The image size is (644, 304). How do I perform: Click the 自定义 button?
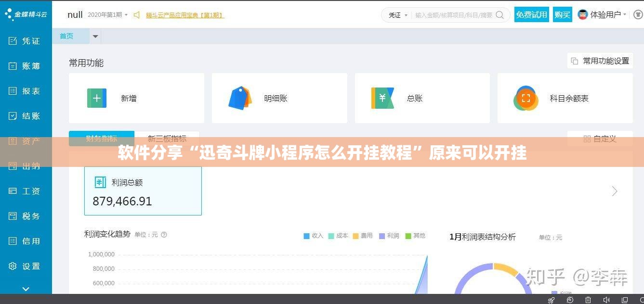click(600, 139)
